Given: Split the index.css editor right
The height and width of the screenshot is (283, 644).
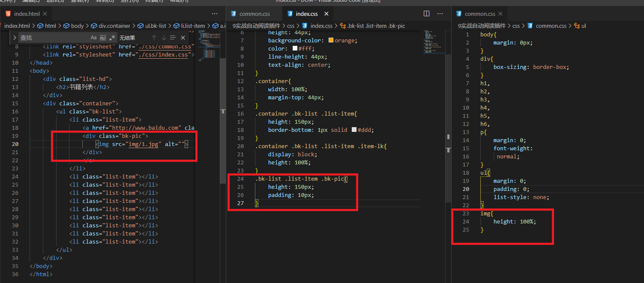Looking at the screenshot, I should coord(427,14).
